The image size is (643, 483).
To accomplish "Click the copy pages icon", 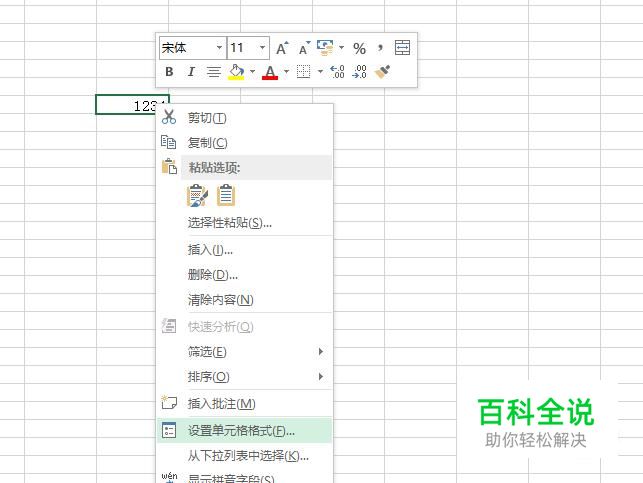I will (x=169, y=142).
